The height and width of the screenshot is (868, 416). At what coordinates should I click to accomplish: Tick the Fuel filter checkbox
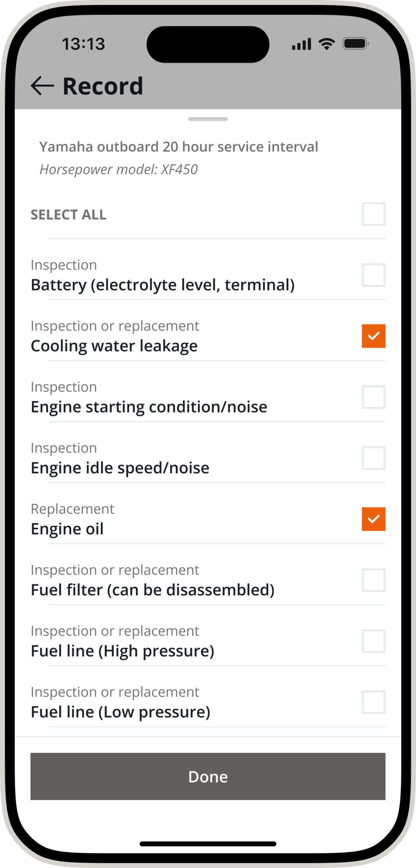tap(373, 580)
